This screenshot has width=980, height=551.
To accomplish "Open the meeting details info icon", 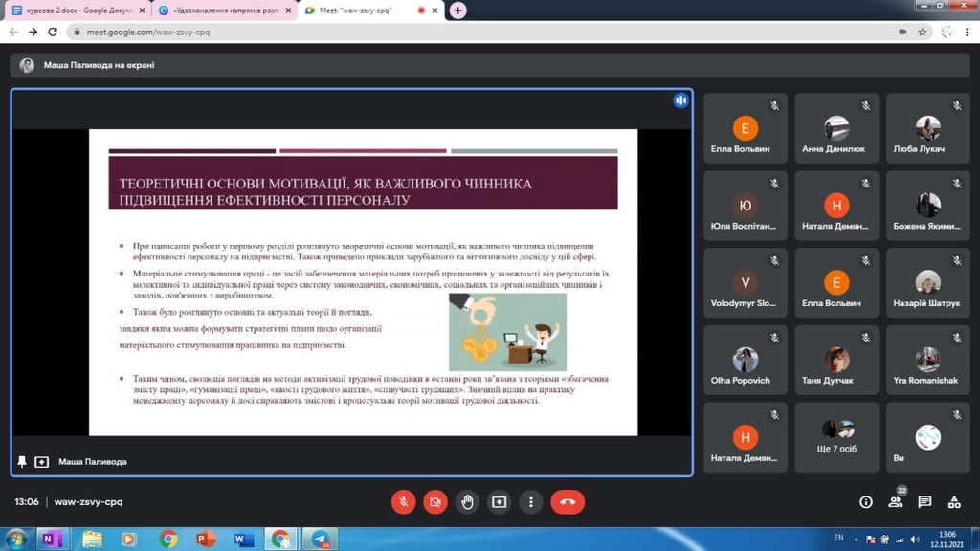I will tap(866, 502).
